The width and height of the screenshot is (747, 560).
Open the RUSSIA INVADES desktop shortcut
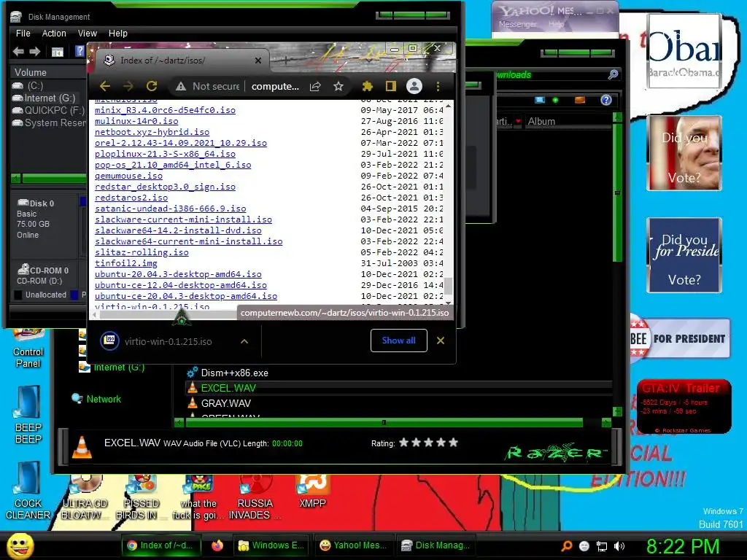(x=255, y=497)
